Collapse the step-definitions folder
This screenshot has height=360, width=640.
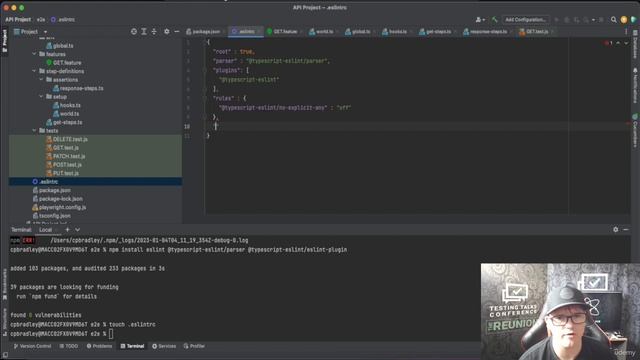(34, 71)
